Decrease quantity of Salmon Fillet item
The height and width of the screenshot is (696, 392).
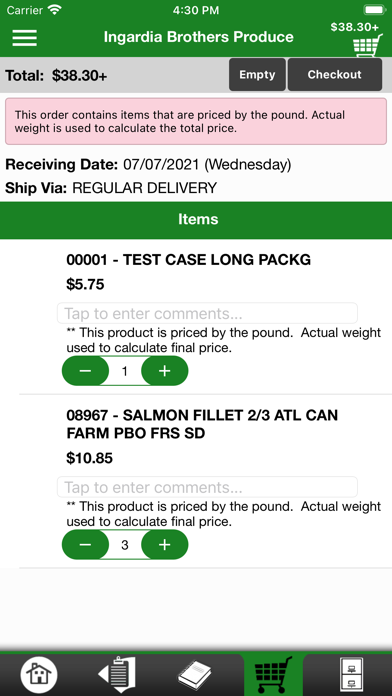85,545
